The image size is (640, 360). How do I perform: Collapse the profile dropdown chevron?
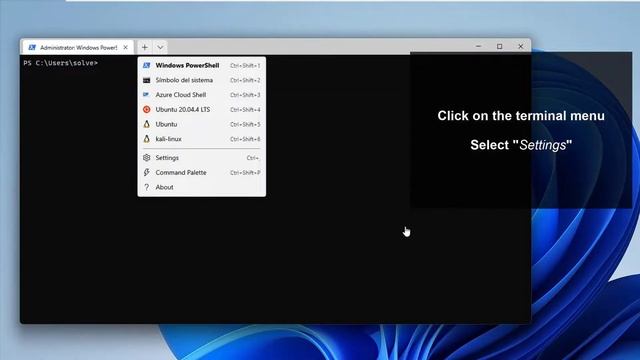coord(160,47)
